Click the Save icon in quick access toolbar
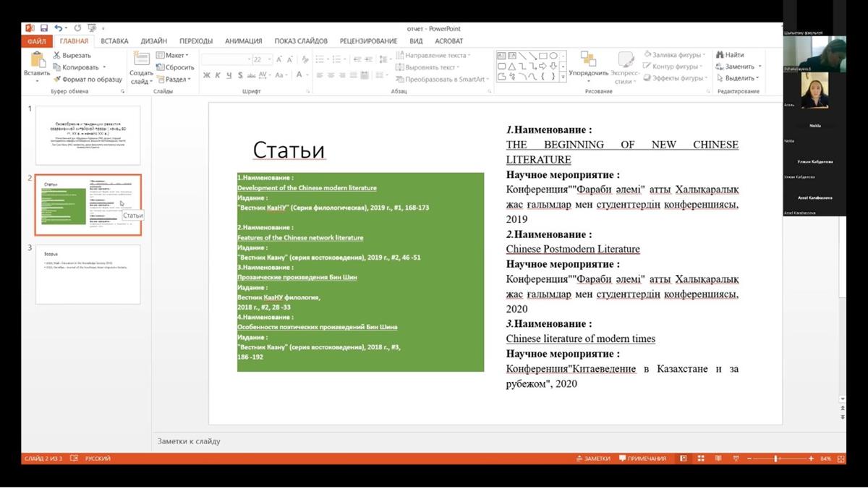Image resolution: width=868 pixels, height=489 pixels. 44,28
